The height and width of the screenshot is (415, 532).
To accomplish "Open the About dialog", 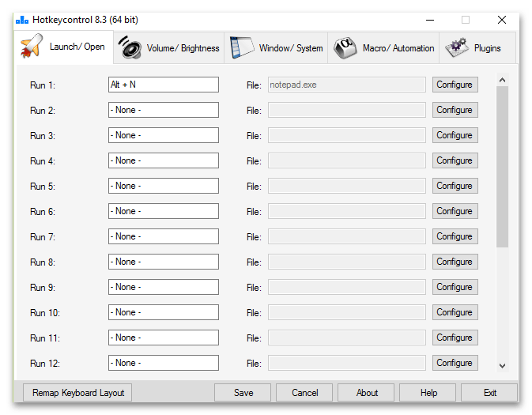I will pos(367,392).
